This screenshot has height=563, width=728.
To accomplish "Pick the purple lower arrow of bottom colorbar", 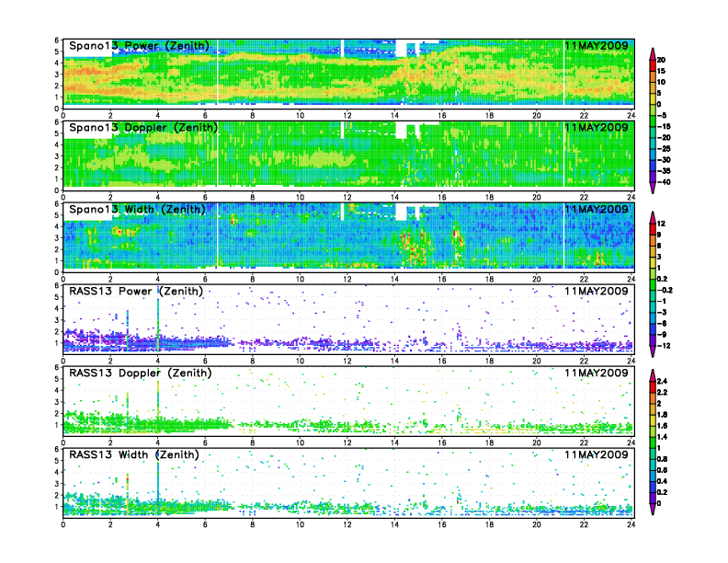I will (653, 509).
